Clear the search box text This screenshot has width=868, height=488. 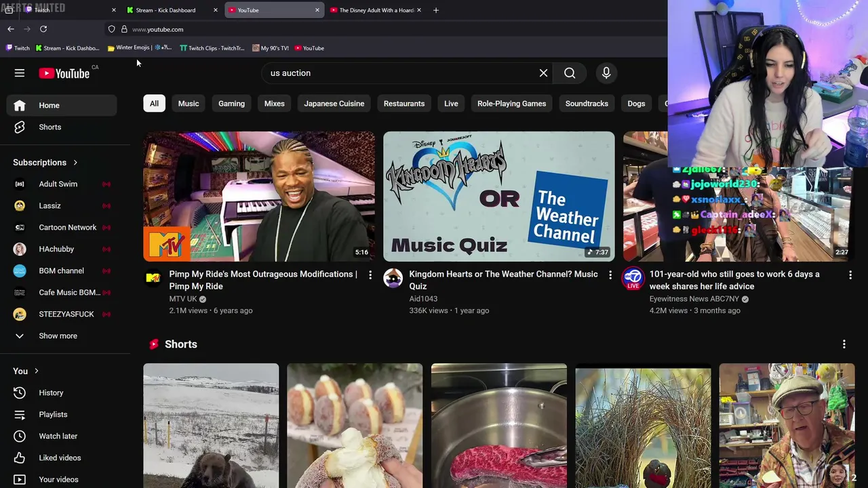pos(543,73)
